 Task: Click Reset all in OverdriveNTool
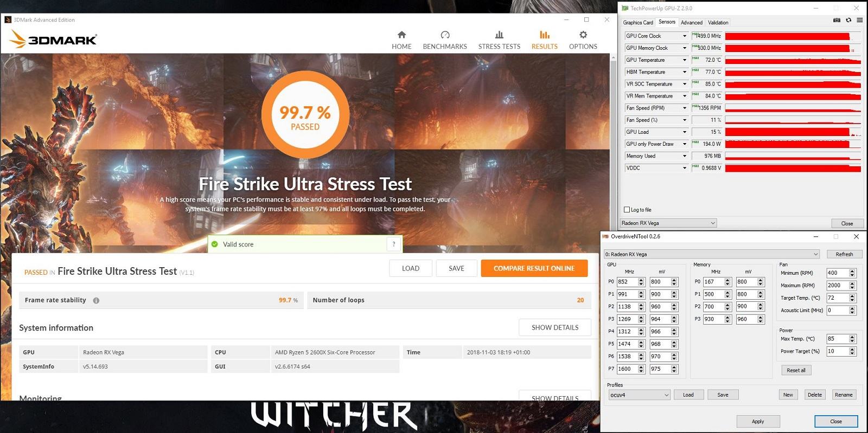pos(796,370)
